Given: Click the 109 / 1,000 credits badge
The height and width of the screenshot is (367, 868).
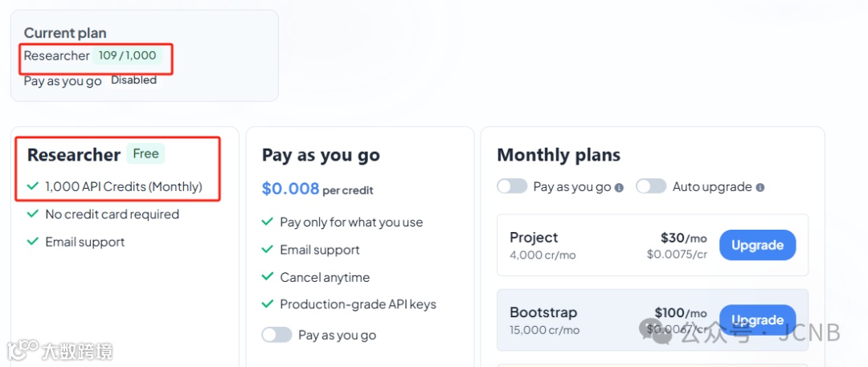Looking at the screenshot, I should point(127,55).
